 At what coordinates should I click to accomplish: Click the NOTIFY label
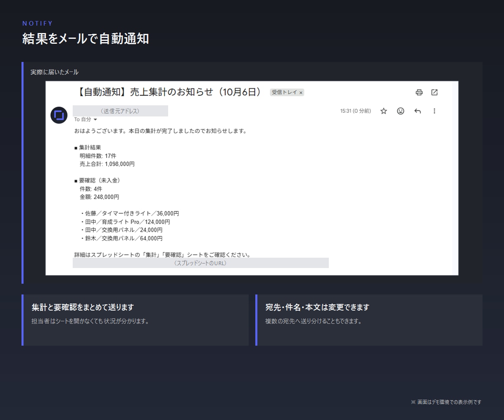(38, 24)
